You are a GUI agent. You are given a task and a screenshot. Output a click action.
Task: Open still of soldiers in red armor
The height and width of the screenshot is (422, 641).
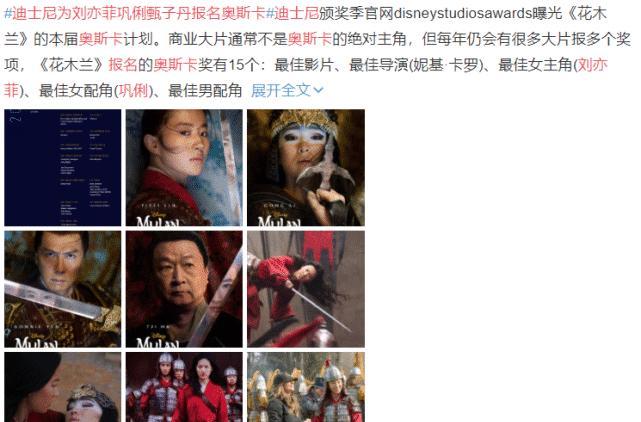click(184, 387)
